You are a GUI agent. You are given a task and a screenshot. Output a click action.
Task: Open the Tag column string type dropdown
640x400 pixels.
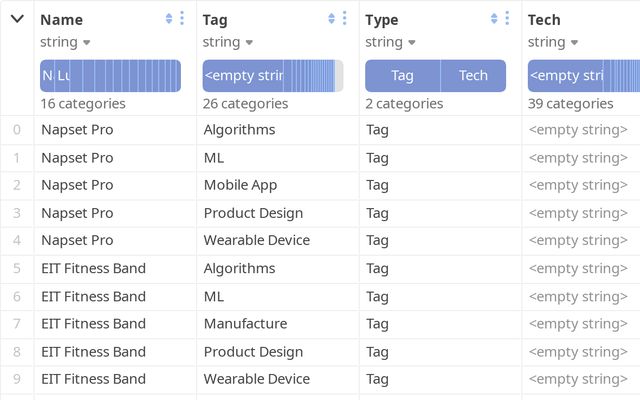coord(228,42)
